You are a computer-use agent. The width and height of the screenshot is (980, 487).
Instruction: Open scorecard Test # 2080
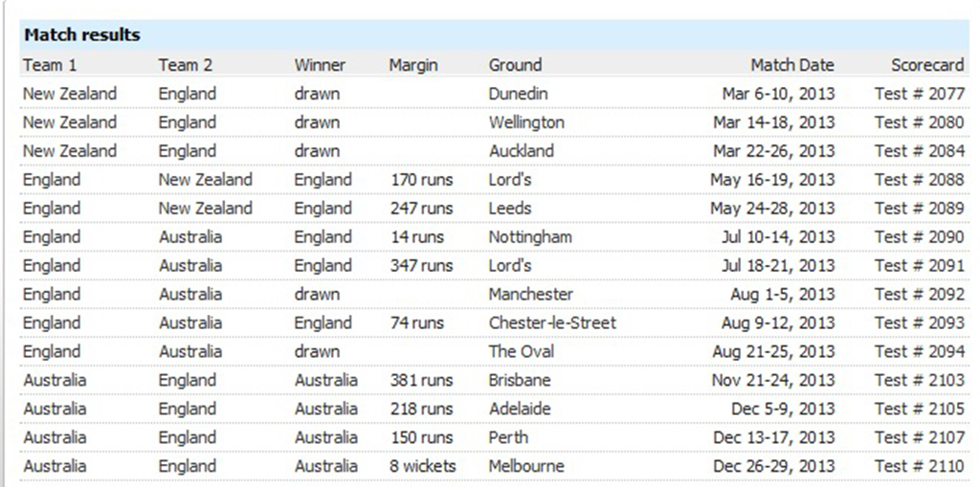pos(920,122)
